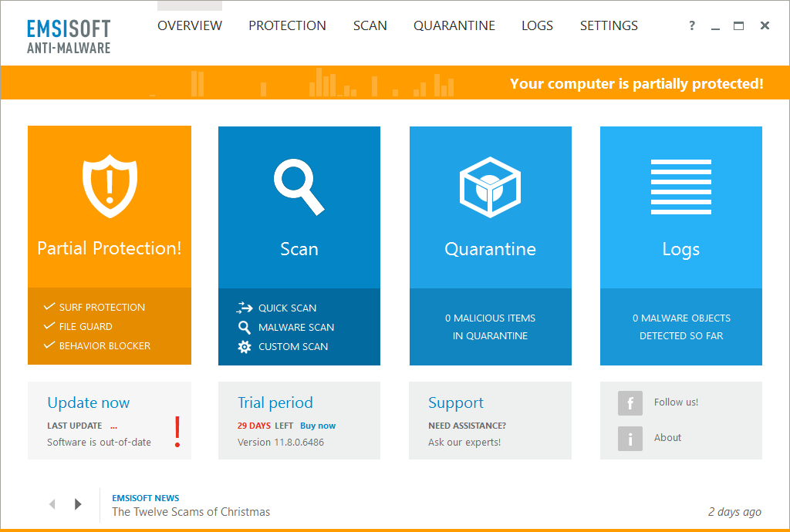790x532 pixels.
Task: Click the Scan magnifying glass icon
Action: (x=299, y=187)
